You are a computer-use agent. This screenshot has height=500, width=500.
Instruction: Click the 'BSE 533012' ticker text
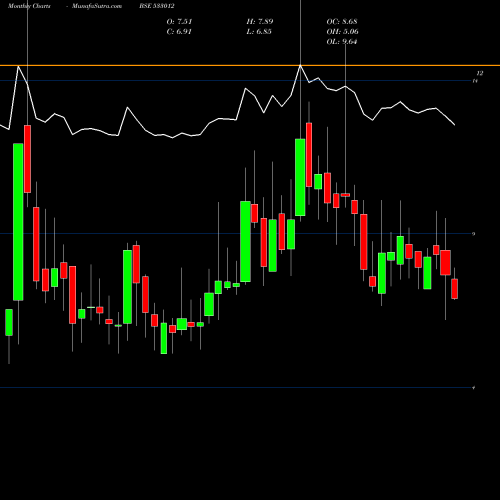(x=157, y=6)
